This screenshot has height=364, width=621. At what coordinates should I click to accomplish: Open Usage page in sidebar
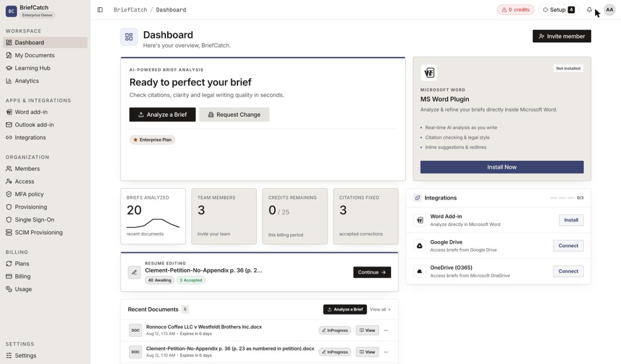(x=45, y=289)
